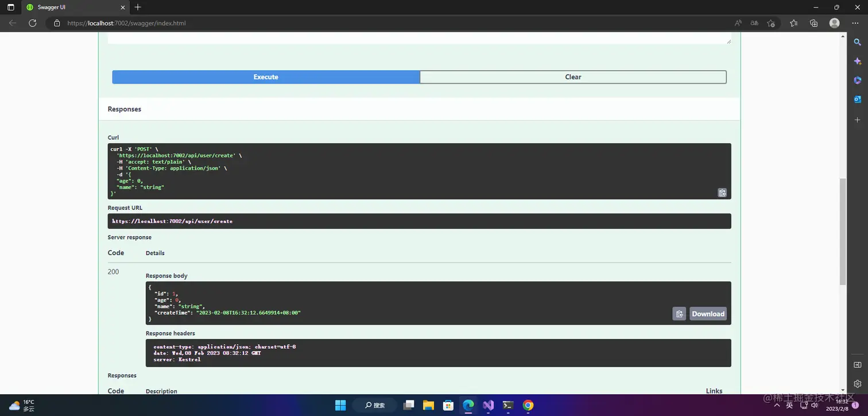Open Discover in the Edge sidebar

pyautogui.click(x=858, y=61)
